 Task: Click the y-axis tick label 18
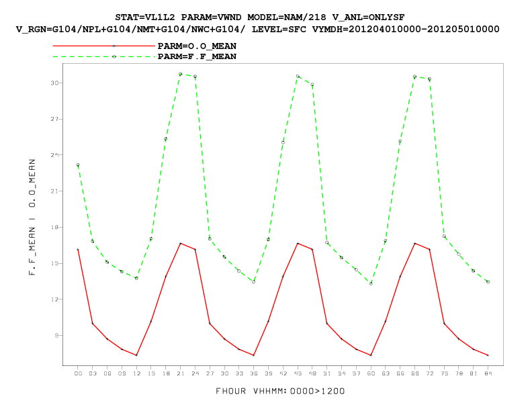(54, 227)
